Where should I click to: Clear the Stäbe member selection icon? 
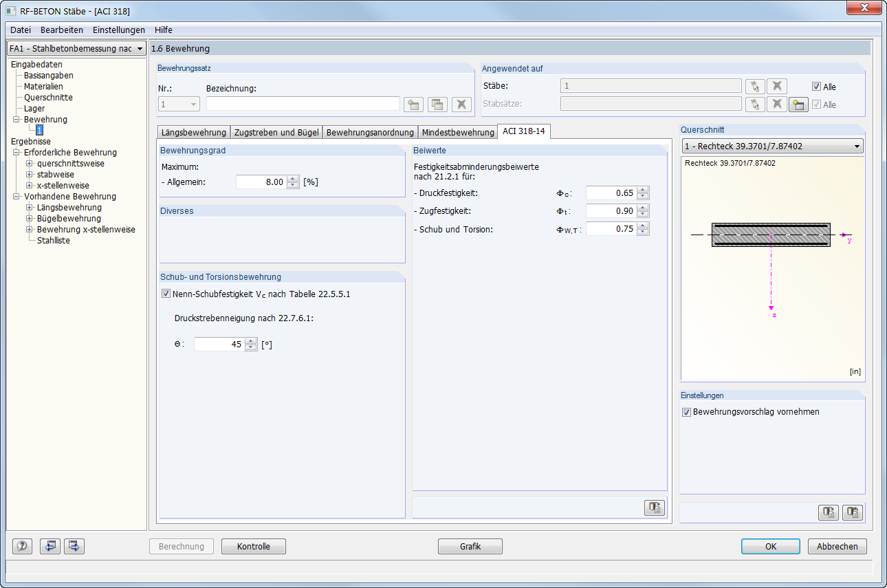pyautogui.click(x=777, y=87)
